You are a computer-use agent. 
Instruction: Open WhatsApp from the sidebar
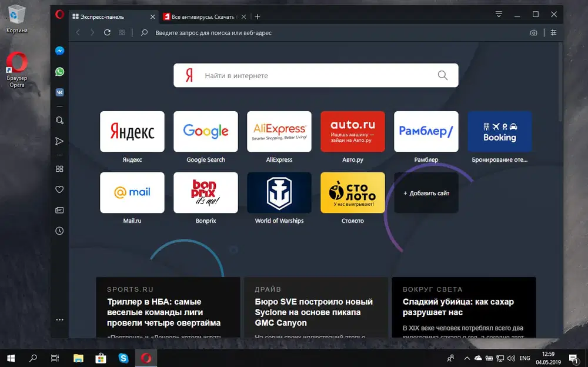tap(59, 71)
